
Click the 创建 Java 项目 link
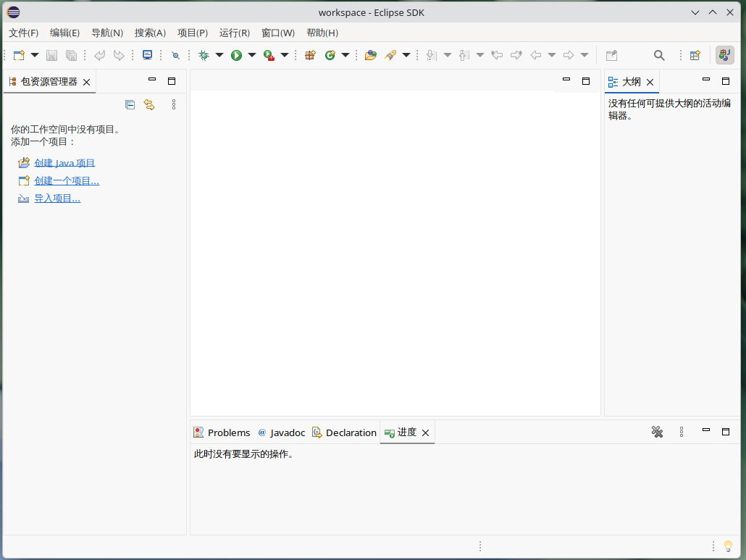tap(64, 163)
